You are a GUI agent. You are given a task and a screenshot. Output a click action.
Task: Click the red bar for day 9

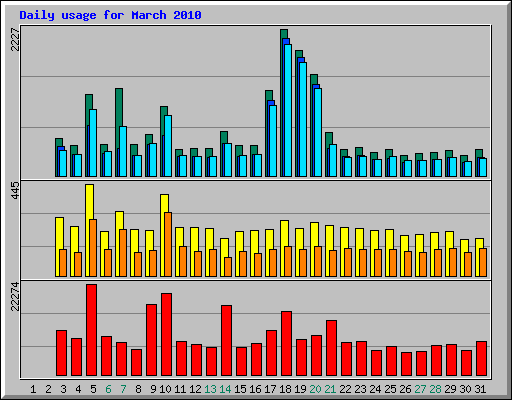tap(152, 340)
